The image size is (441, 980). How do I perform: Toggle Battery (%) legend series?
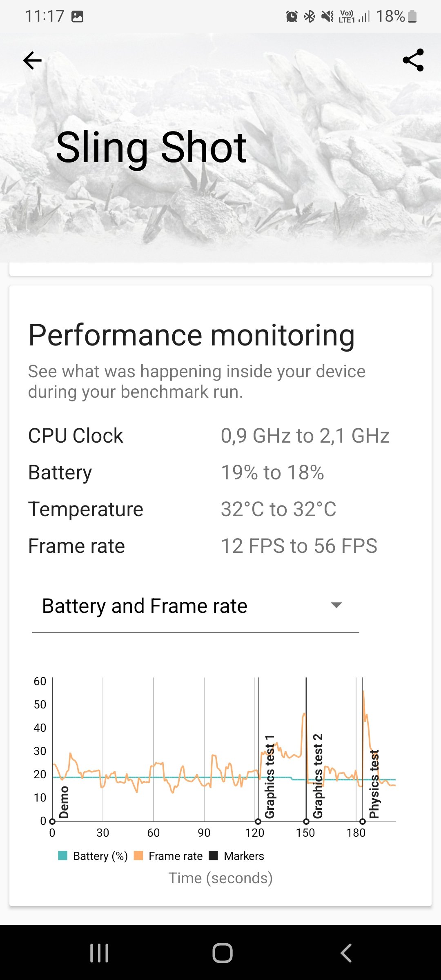pyautogui.click(x=93, y=856)
